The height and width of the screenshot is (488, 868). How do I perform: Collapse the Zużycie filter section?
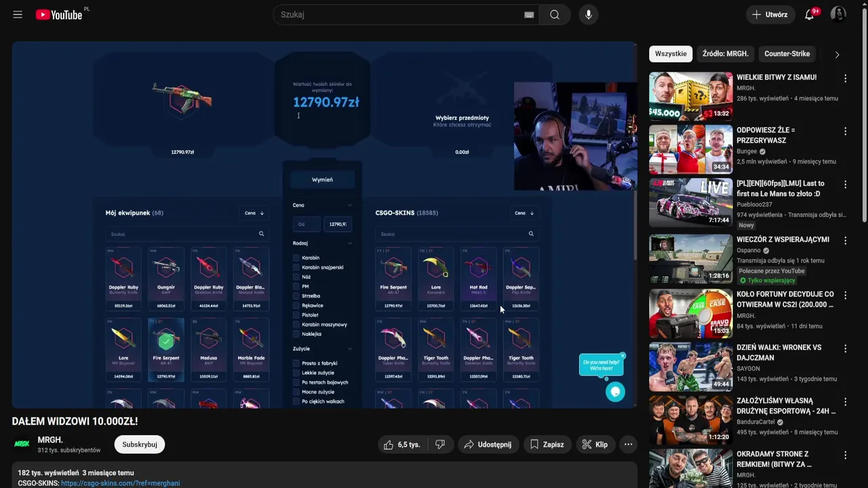click(x=350, y=348)
